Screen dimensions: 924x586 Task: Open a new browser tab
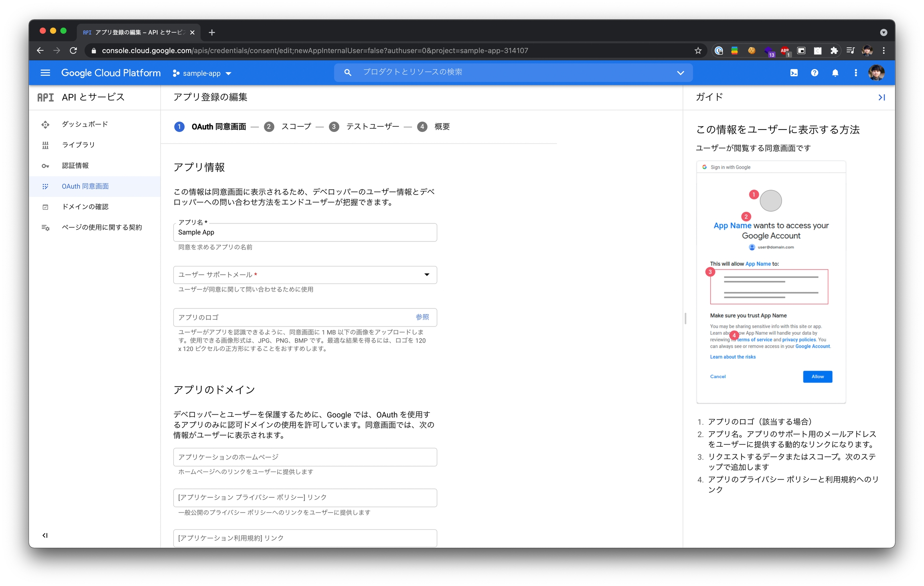click(x=212, y=32)
